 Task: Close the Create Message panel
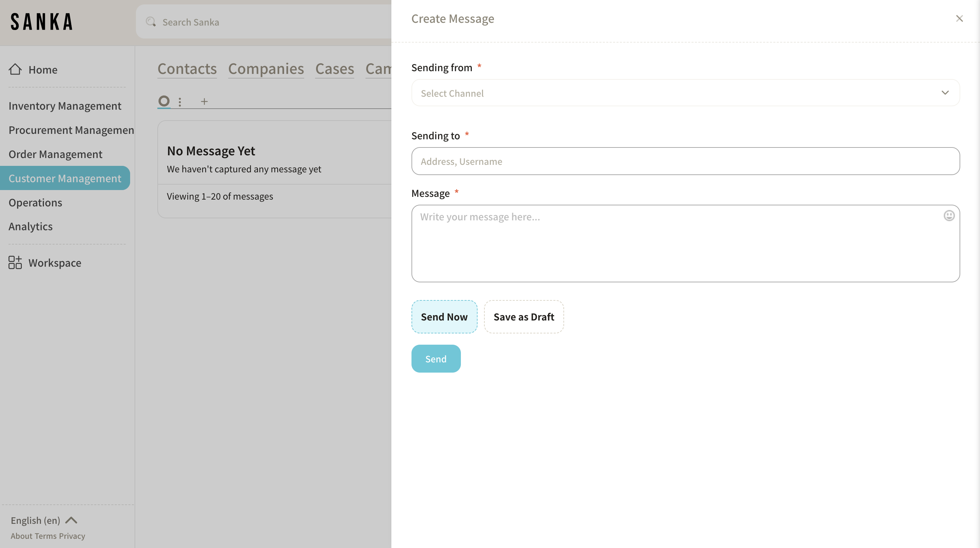pos(959,19)
